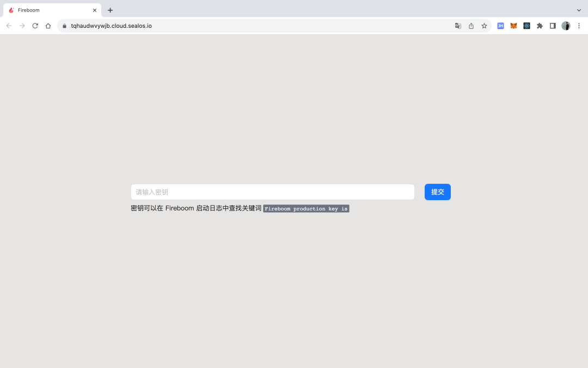The height and width of the screenshot is (368, 588).
Task: Select the Fireboom tab
Action: click(52, 10)
